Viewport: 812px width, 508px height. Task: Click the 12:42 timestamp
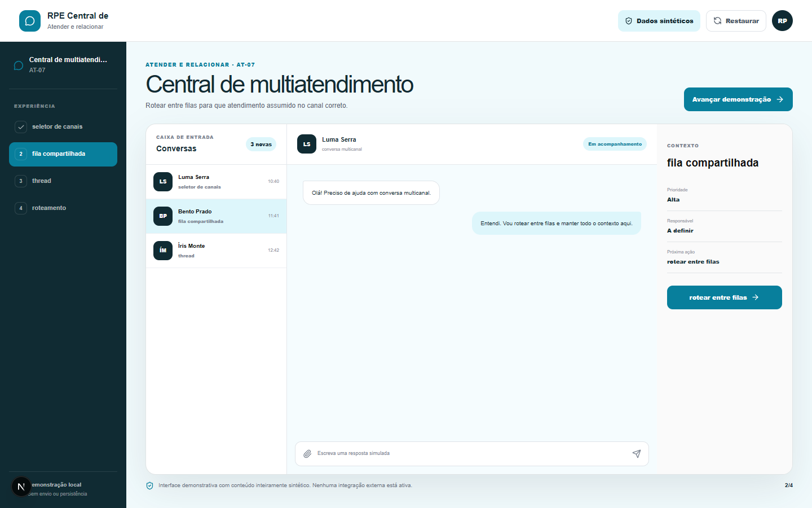click(x=273, y=251)
